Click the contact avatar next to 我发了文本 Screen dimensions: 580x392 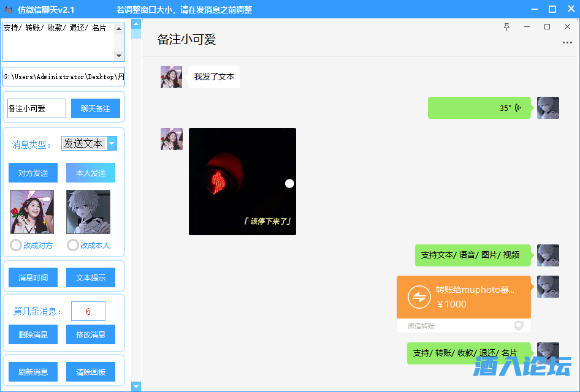point(171,77)
